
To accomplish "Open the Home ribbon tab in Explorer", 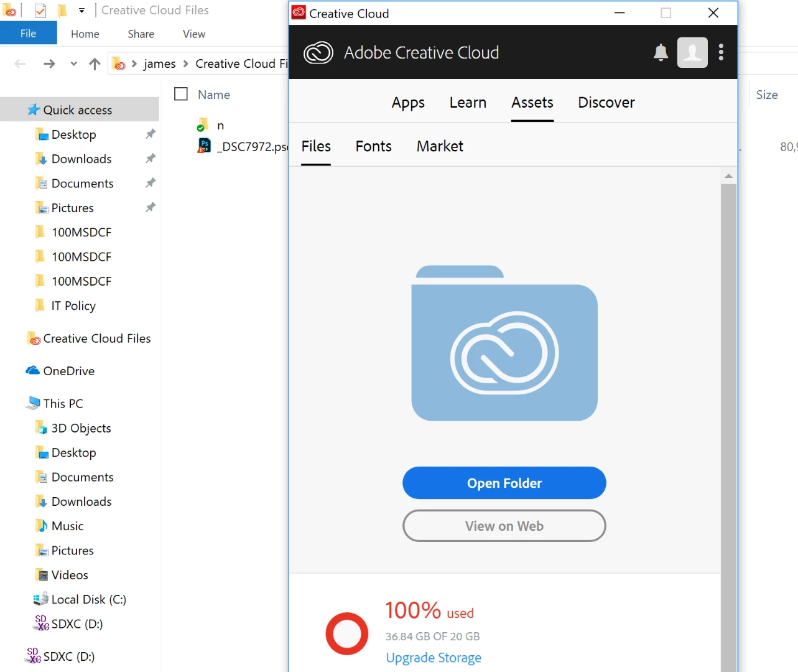I will point(85,34).
